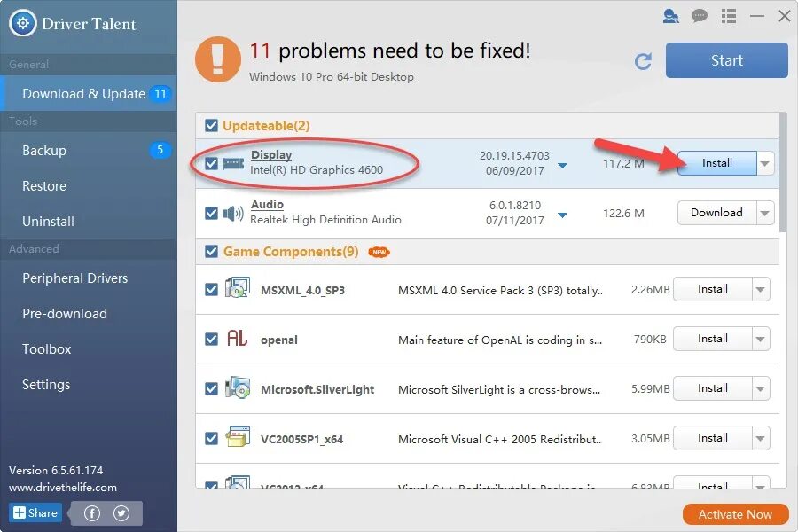Uncheck the Audio driver checkbox
Screen dimensions: 798x532
tap(211, 214)
